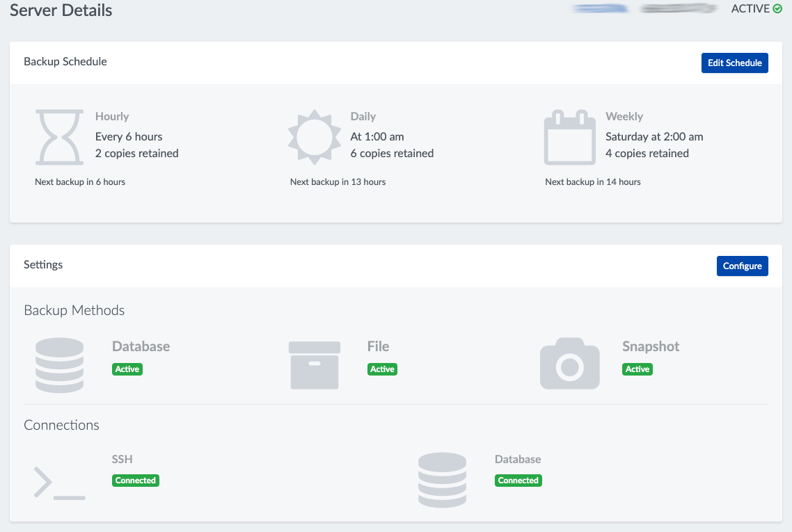Click the calendar icon for Weekly backups
Viewport: 792px width, 532px height.
coord(569,137)
